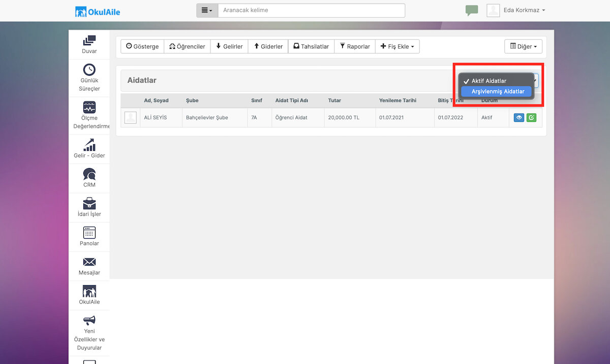This screenshot has width=610, height=364.
Task: Click Eda Korkmaz profile avatar
Action: [493, 11]
